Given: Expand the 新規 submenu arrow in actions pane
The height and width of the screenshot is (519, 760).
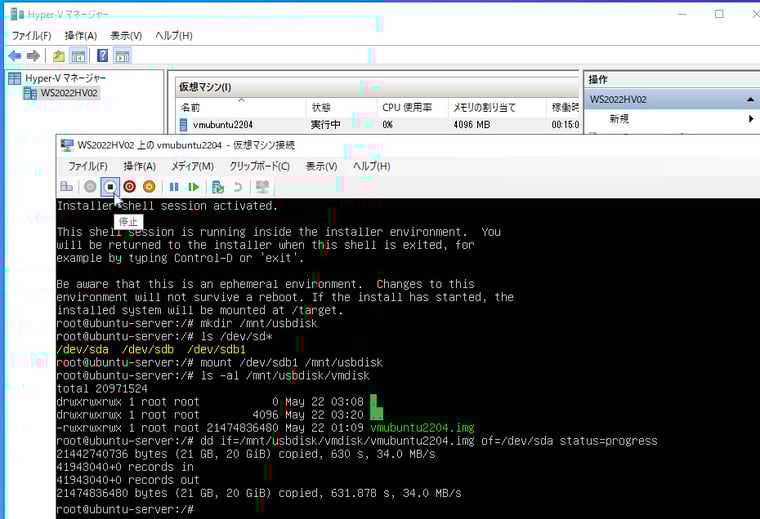Looking at the screenshot, I should click(x=751, y=119).
